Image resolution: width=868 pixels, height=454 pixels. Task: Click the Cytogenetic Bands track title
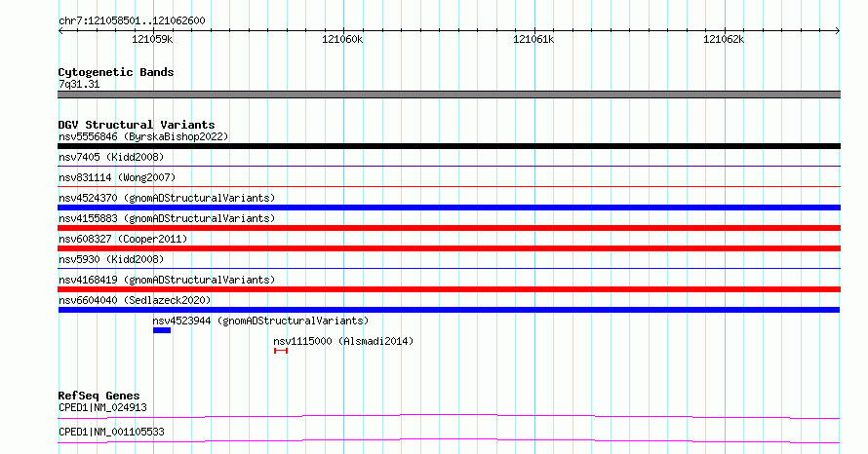click(x=116, y=72)
